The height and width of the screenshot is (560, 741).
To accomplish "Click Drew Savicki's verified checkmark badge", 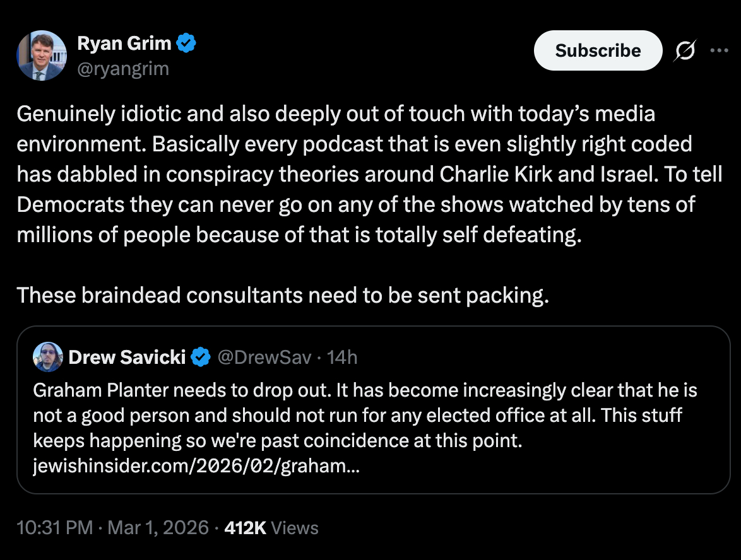I will pos(201,358).
